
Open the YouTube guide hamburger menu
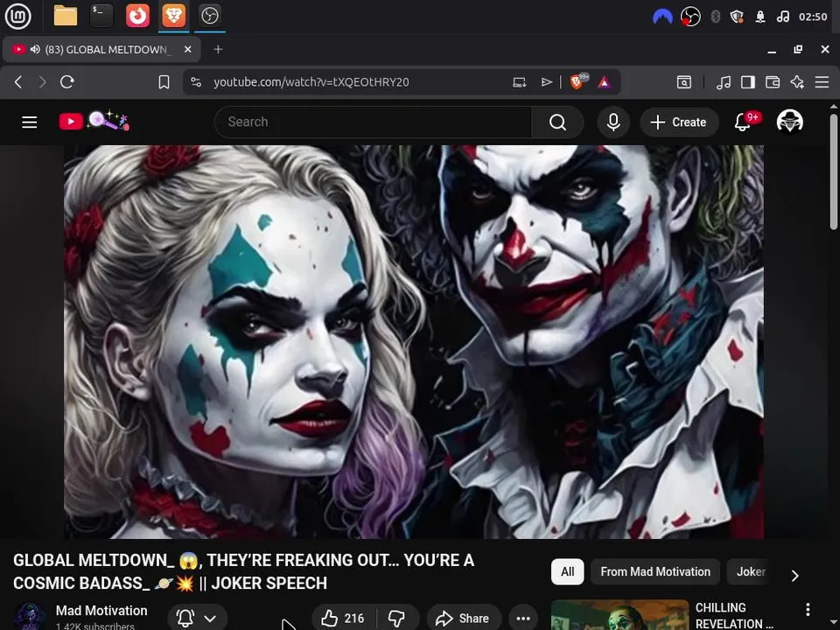30,122
